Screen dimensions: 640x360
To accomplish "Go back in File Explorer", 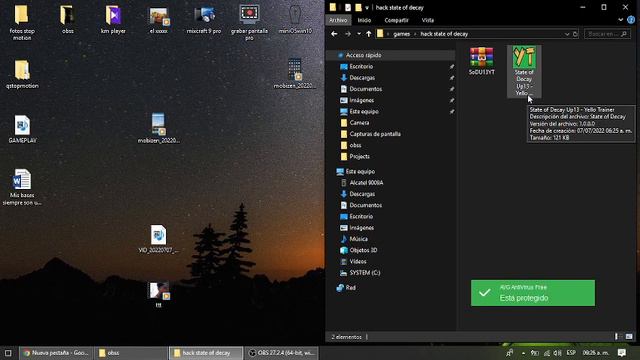I will pos(334,34).
